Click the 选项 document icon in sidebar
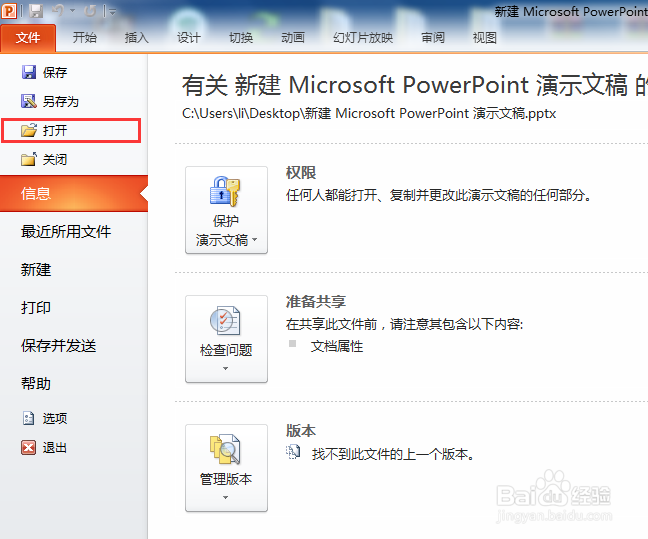This screenshot has width=648, height=539. [28, 418]
